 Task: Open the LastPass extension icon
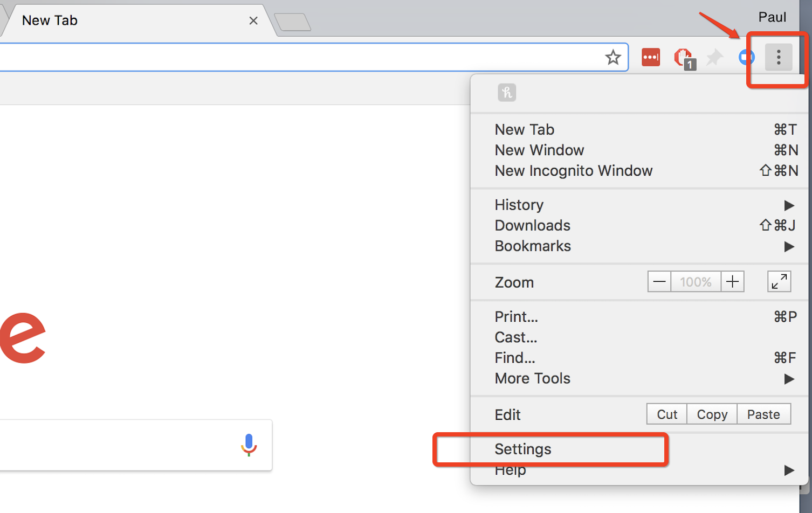tap(651, 57)
